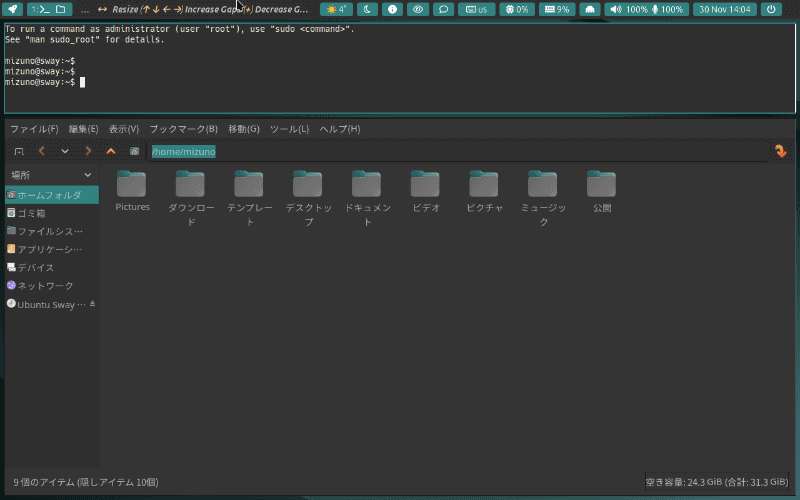Image resolution: width=800 pixels, height=500 pixels.
Task: Toggle night mode moon icon
Action: pos(367,9)
